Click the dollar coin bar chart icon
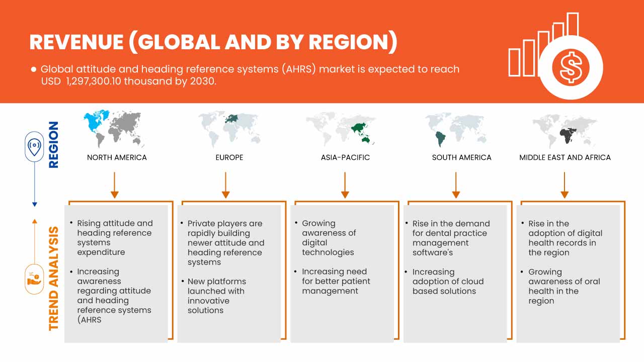 point(556,55)
